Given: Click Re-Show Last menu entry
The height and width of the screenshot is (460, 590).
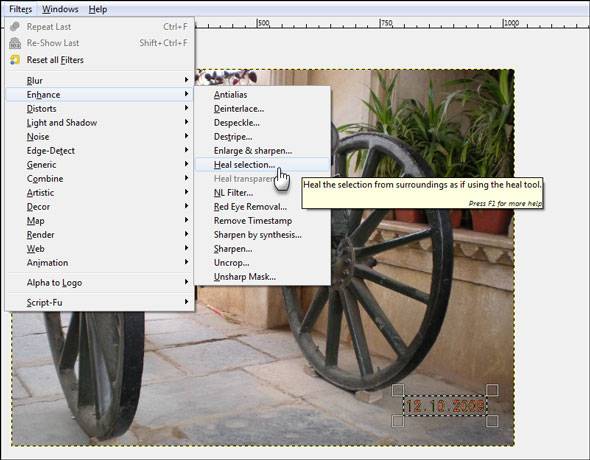Looking at the screenshot, I should pyautogui.click(x=99, y=43).
